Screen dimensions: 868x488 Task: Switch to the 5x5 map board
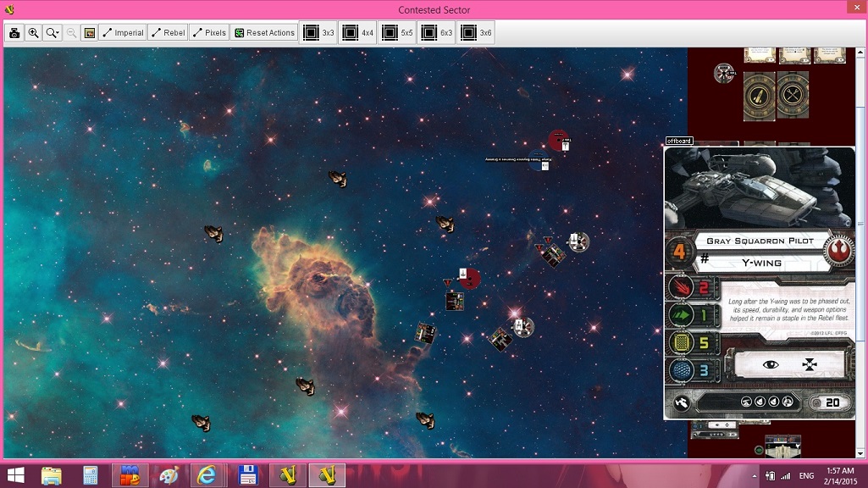coord(397,33)
